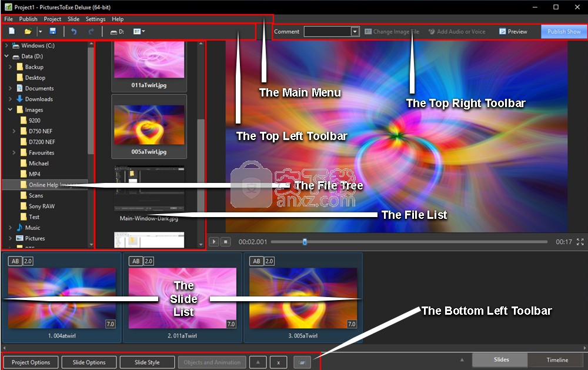This screenshot has height=370, width=588.
Task: Collapse the Images folder
Action: pyautogui.click(x=10, y=110)
